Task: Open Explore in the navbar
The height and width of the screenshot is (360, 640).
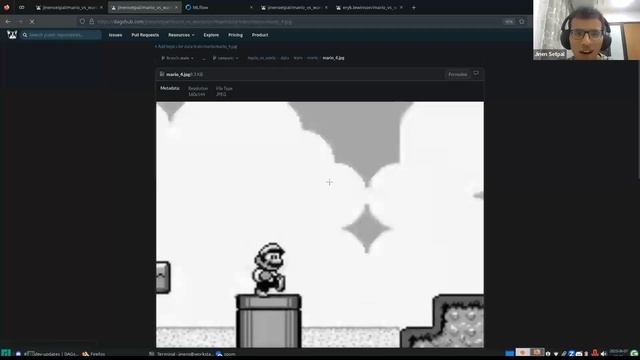Action: [211, 35]
